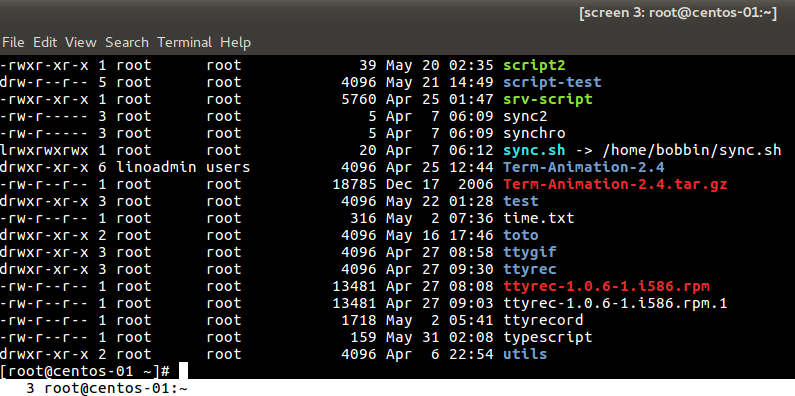Open the Terminal menu
Screen dimensions: 795x396
pos(185,42)
